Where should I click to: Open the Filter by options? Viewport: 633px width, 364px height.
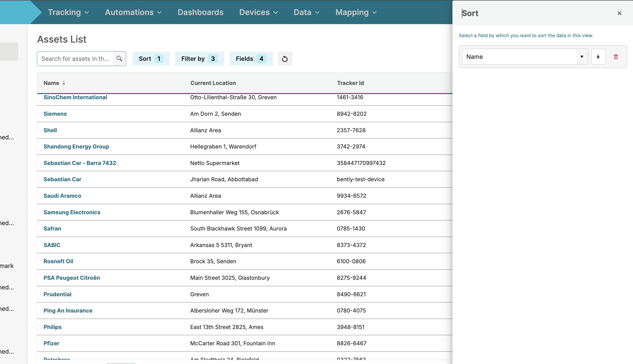tap(199, 59)
